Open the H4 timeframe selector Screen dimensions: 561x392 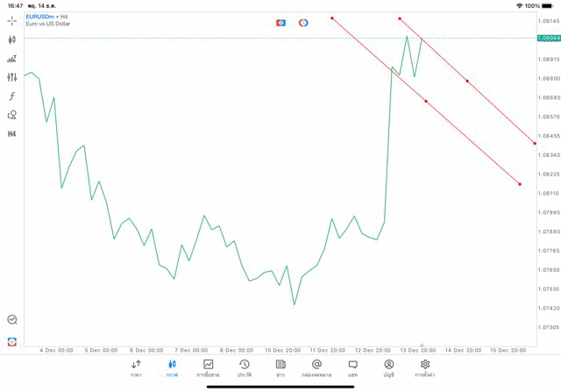(x=11, y=133)
